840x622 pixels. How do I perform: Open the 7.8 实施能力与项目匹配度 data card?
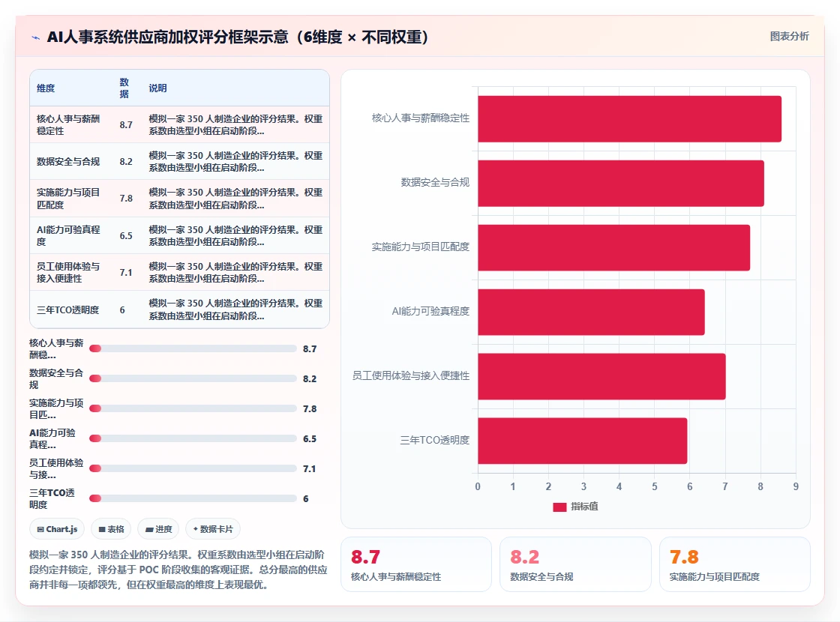click(x=734, y=564)
